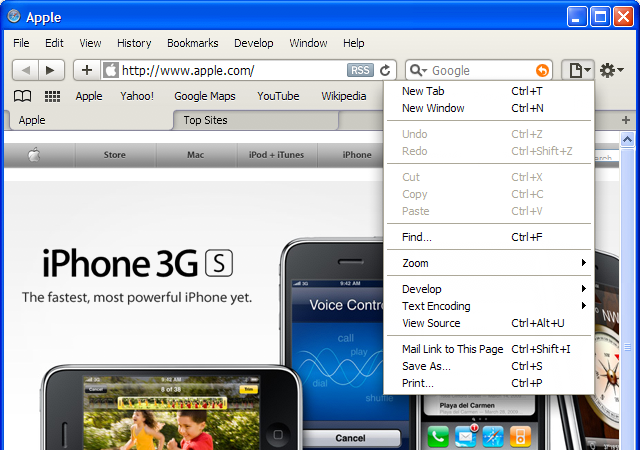
Task: Click the search magnifier icon
Action: click(x=417, y=70)
